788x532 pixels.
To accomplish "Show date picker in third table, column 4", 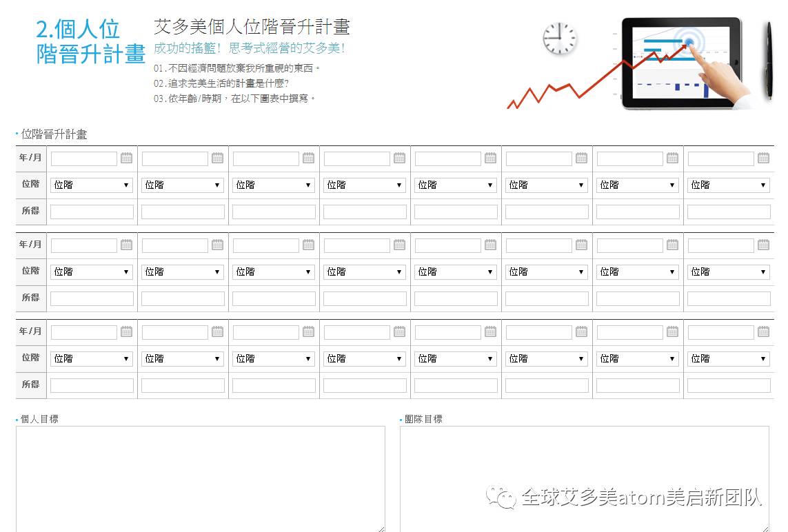I will click(400, 331).
